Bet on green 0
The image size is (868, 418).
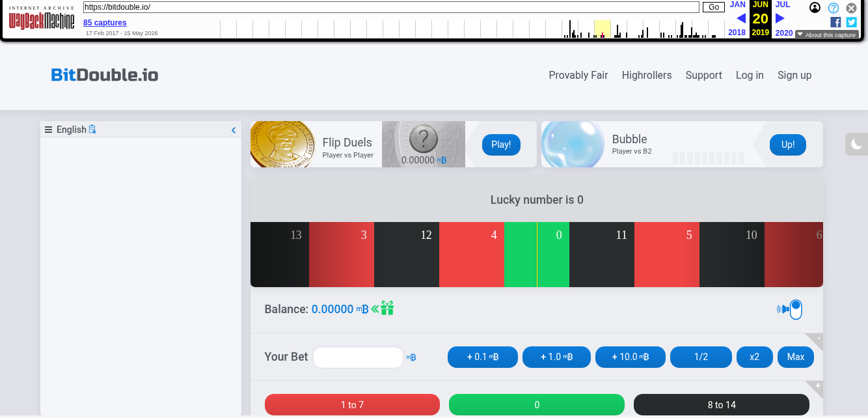coord(537,405)
